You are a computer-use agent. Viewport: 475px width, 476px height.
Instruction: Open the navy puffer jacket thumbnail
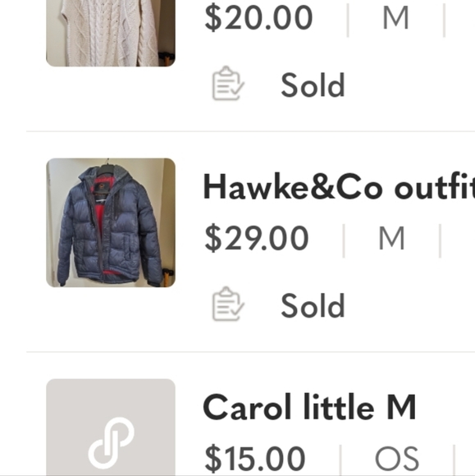coord(111,222)
